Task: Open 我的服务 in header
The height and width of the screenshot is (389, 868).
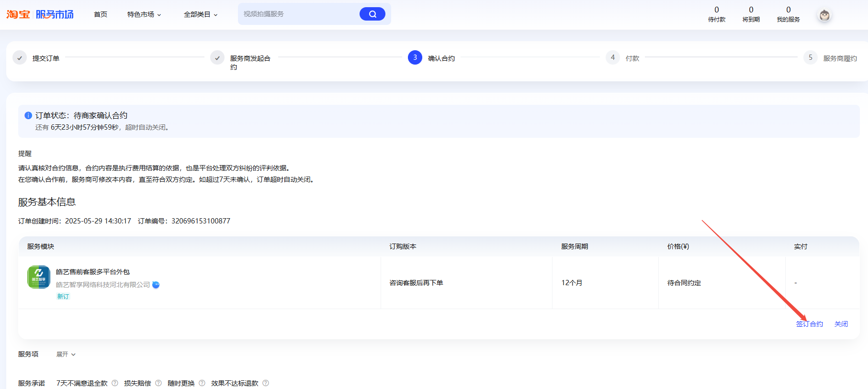Action: pyautogui.click(x=789, y=14)
